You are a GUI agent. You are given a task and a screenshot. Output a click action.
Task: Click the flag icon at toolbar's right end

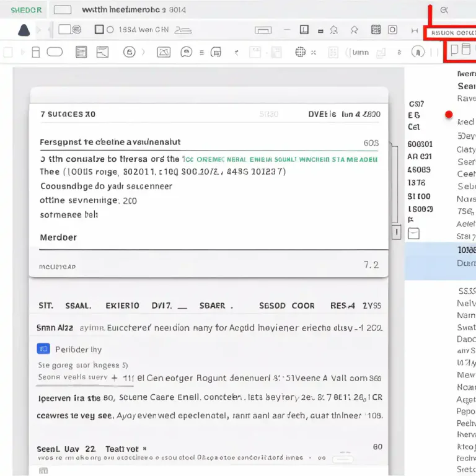tap(454, 50)
